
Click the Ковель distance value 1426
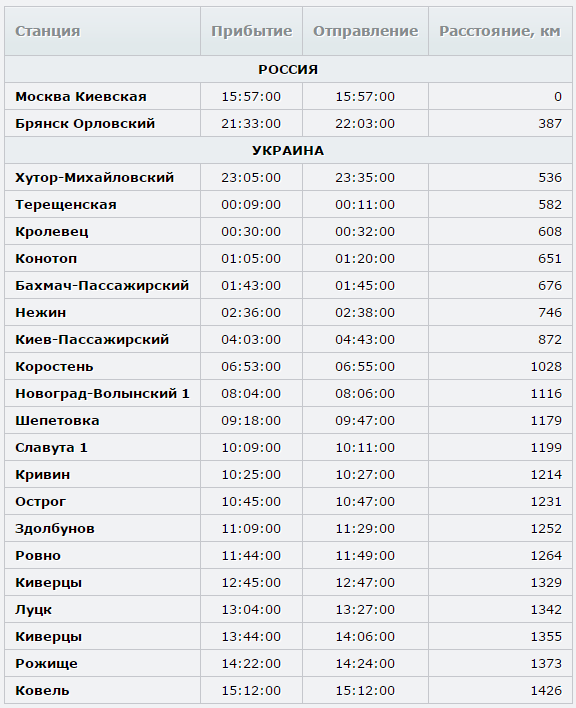click(546, 691)
